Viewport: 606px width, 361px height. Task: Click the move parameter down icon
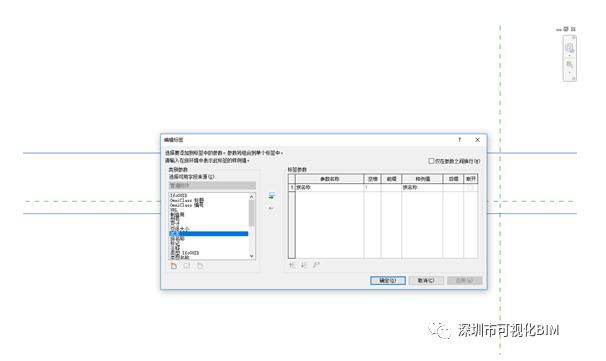(x=304, y=265)
